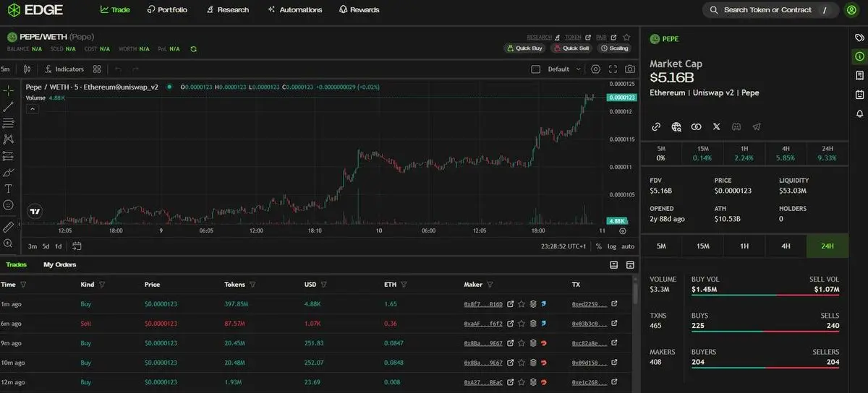The image size is (868, 393).
Task: Open Indicators dialog
Action: [x=64, y=69]
